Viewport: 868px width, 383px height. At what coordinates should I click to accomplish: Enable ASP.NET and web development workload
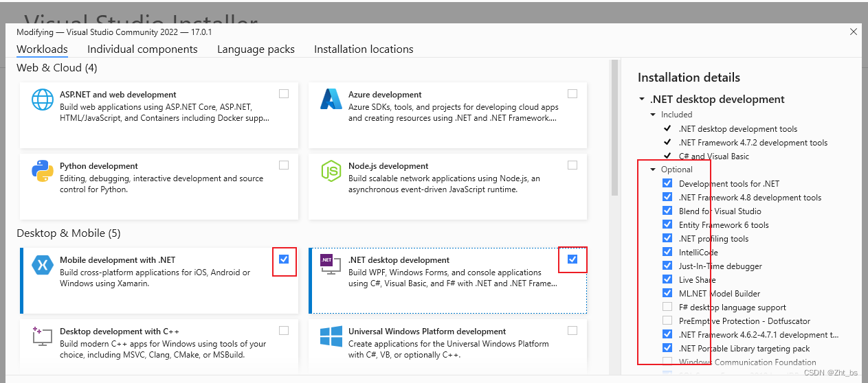click(x=284, y=94)
